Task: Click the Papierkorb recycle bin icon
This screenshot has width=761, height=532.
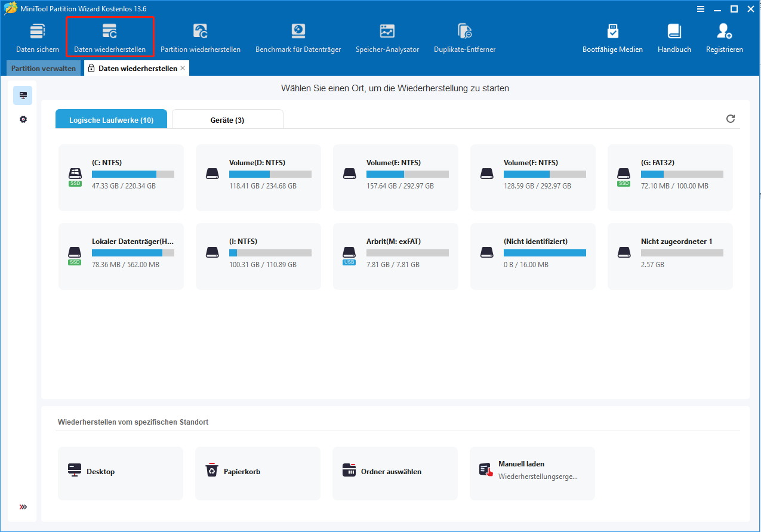Action: point(212,471)
